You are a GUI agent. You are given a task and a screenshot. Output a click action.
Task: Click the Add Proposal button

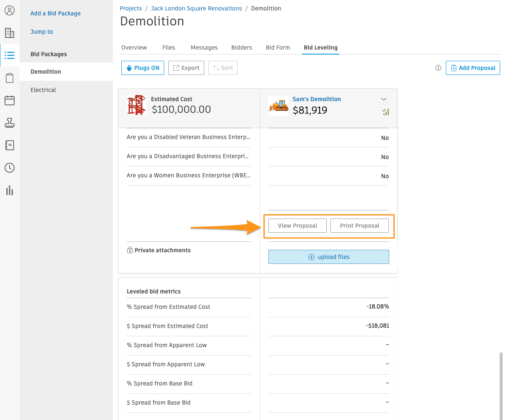(x=473, y=68)
